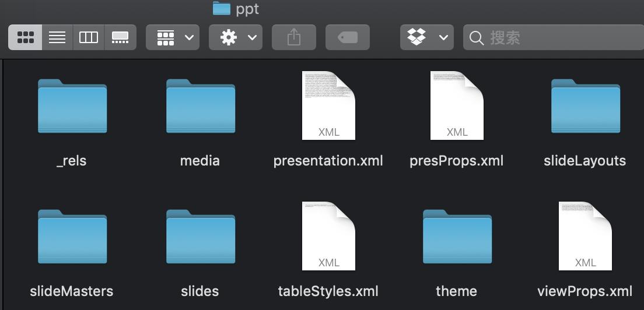Select the slides folder icon
644x310 pixels.
201,237
